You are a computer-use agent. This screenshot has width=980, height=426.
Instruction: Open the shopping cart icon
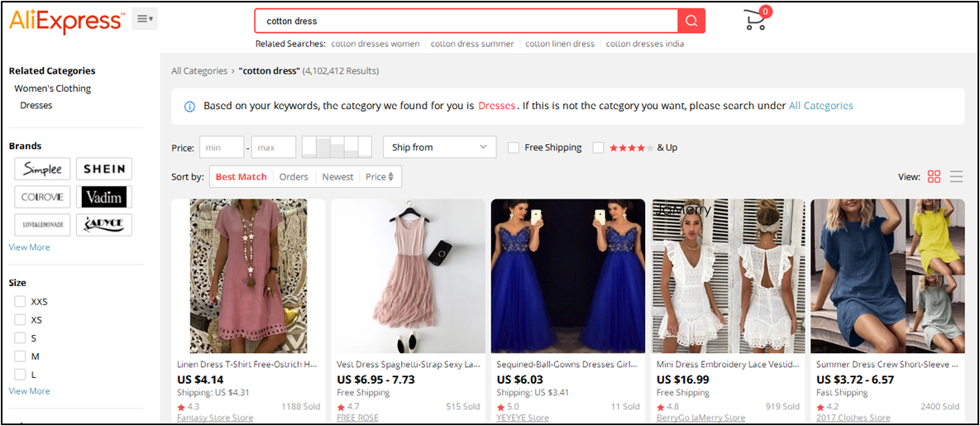[x=755, y=19]
